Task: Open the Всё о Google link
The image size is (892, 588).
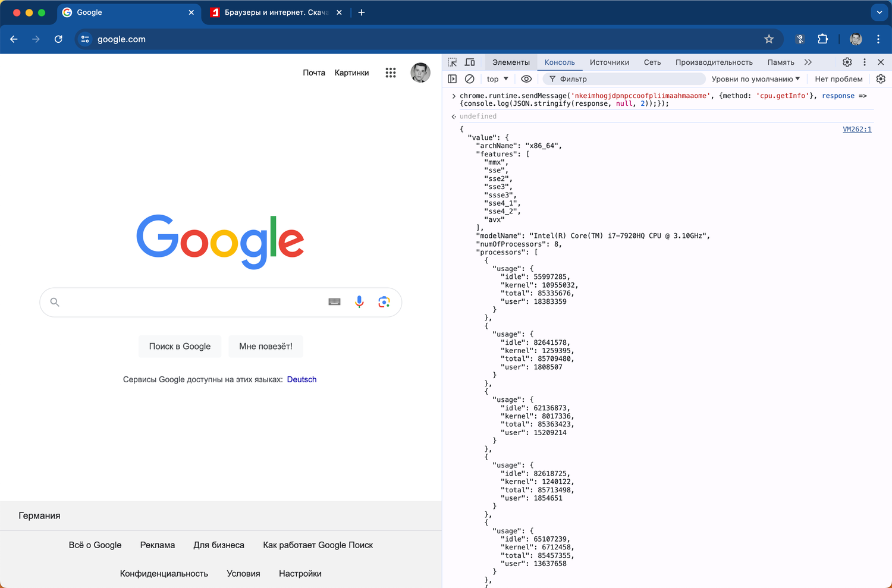Action: pos(95,545)
